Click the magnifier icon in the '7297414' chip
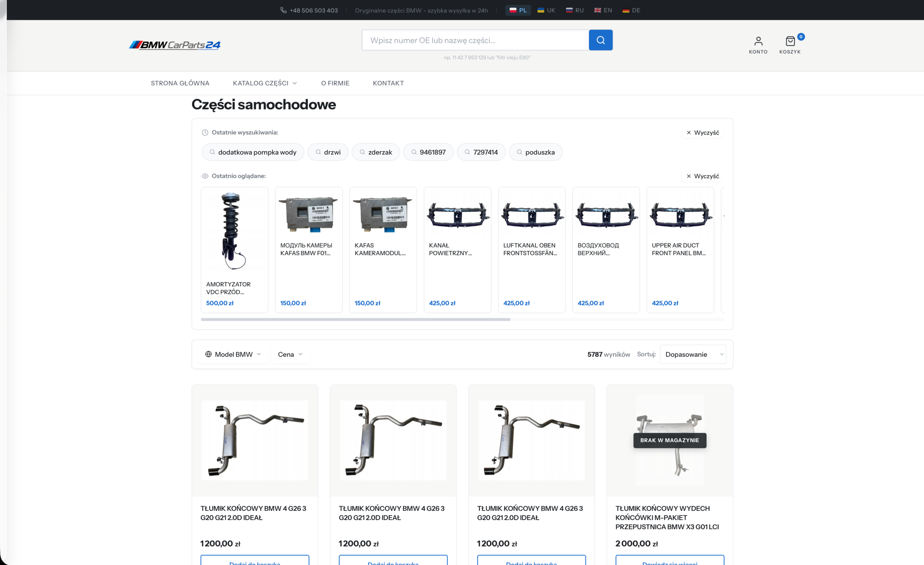 [467, 152]
